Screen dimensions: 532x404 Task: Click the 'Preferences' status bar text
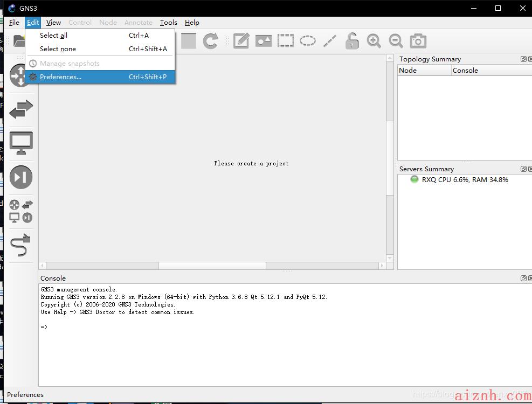coord(25,394)
